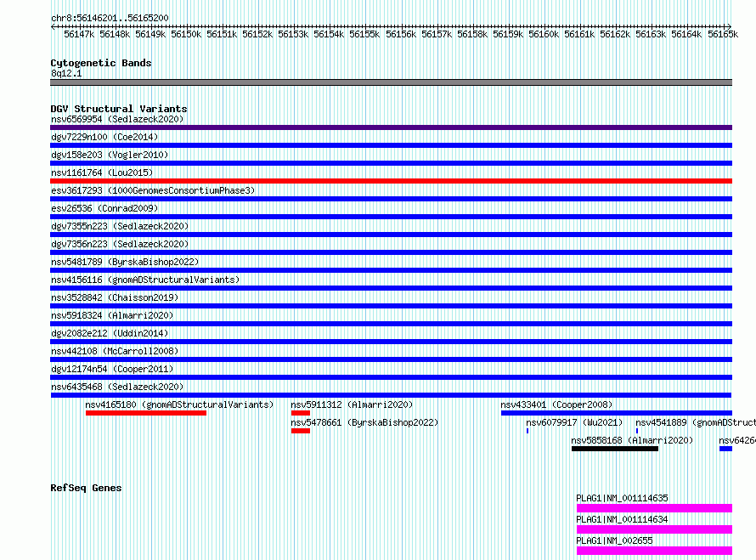Click the 56165k ruler position
Screen dimensions: 756x560
pyautogui.click(x=723, y=34)
